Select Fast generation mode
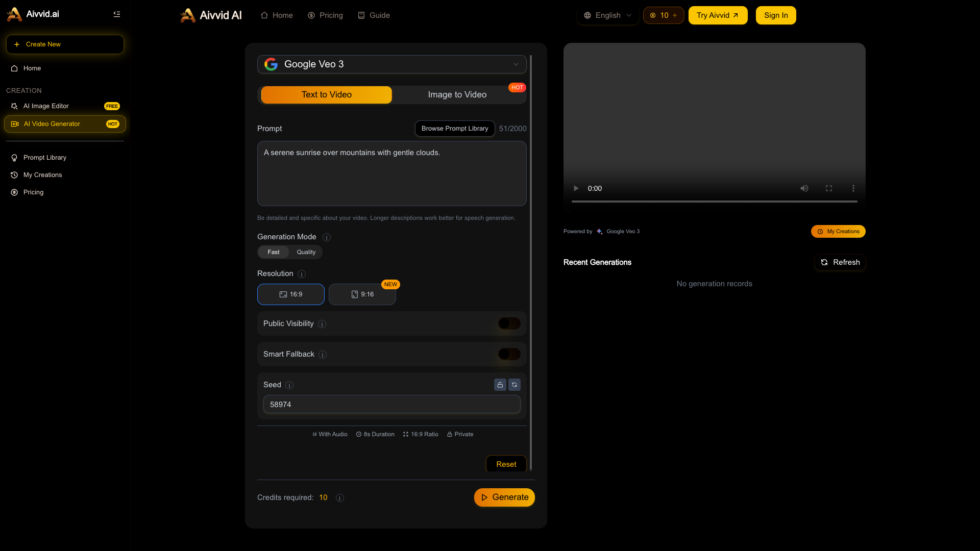980x551 pixels. coord(274,252)
